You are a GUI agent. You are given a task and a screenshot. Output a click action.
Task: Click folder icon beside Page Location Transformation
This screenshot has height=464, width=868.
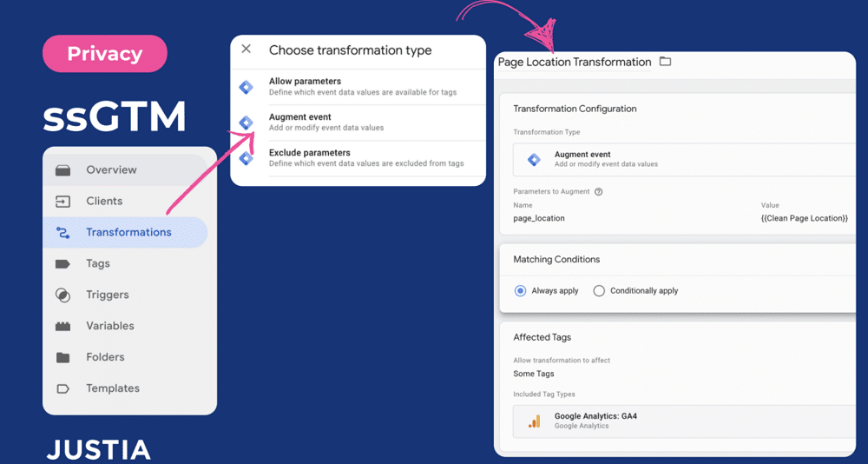pyautogui.click(x=666, y=62)
